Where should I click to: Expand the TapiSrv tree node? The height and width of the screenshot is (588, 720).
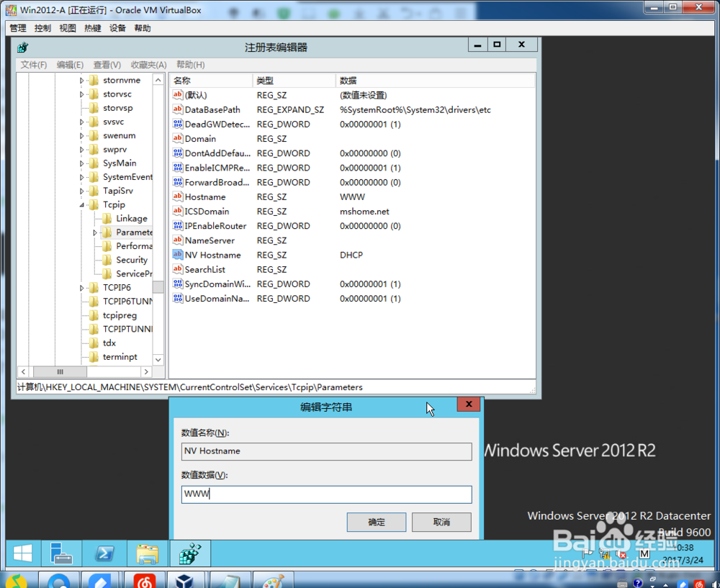click(82, 191)
